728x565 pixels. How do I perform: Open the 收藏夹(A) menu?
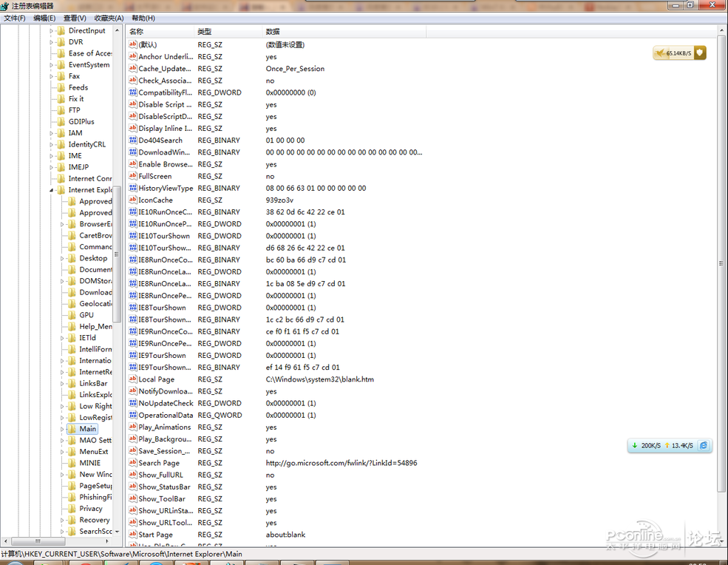(x=109, y=18)
